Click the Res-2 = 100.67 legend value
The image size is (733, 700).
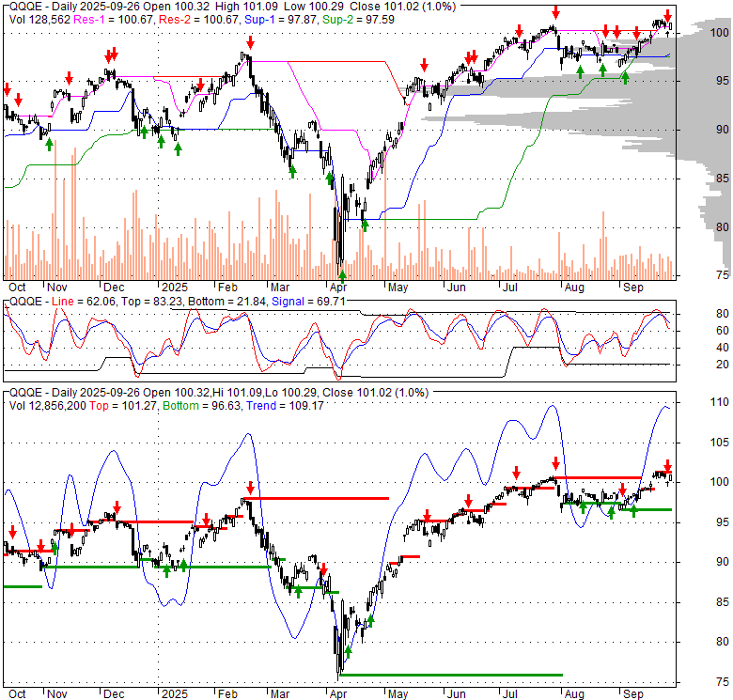click(x=199, y=20)
